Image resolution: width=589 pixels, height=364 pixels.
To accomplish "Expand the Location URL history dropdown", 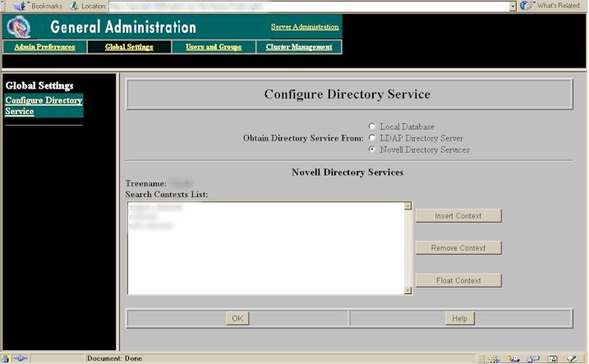I will 513,6.
